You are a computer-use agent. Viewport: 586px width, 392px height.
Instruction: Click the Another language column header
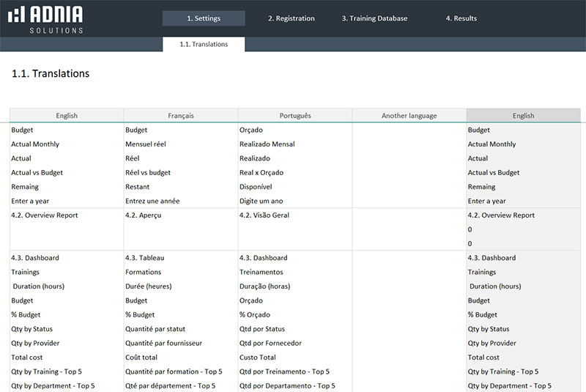coord(409,115)
